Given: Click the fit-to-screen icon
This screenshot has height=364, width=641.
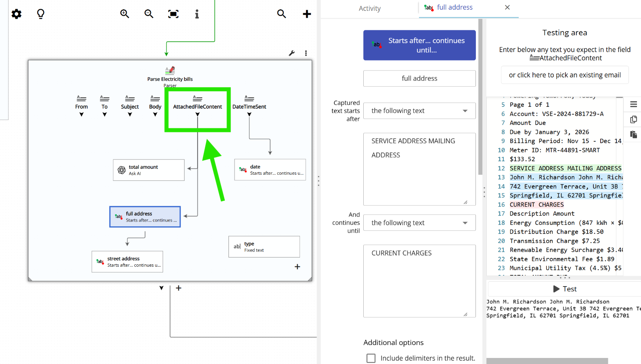Looking at the screenshot, I should (x=173, y=14).
